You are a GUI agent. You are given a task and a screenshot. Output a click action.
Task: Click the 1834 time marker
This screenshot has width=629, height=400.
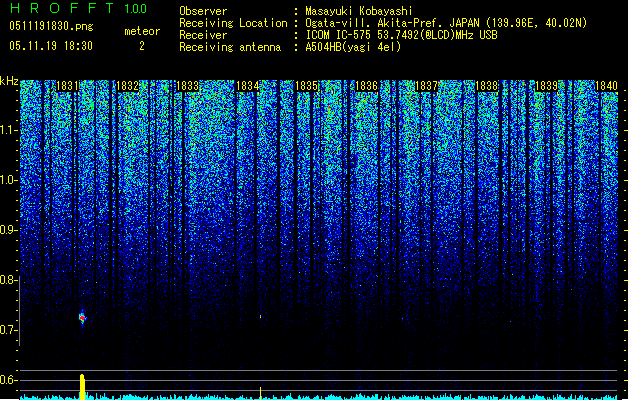click(x=248, y=86)
